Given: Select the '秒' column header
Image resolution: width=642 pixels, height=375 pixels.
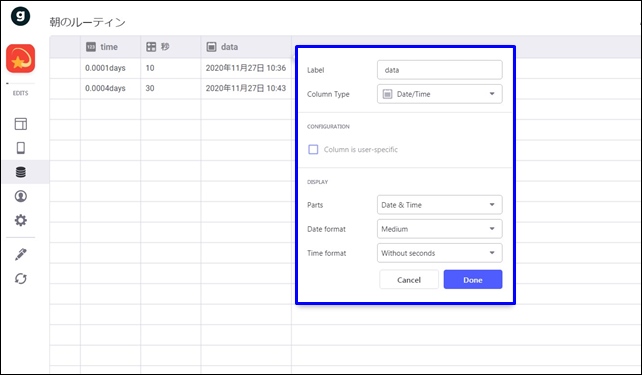Looking at the screenshot, I should click(171, 47).
